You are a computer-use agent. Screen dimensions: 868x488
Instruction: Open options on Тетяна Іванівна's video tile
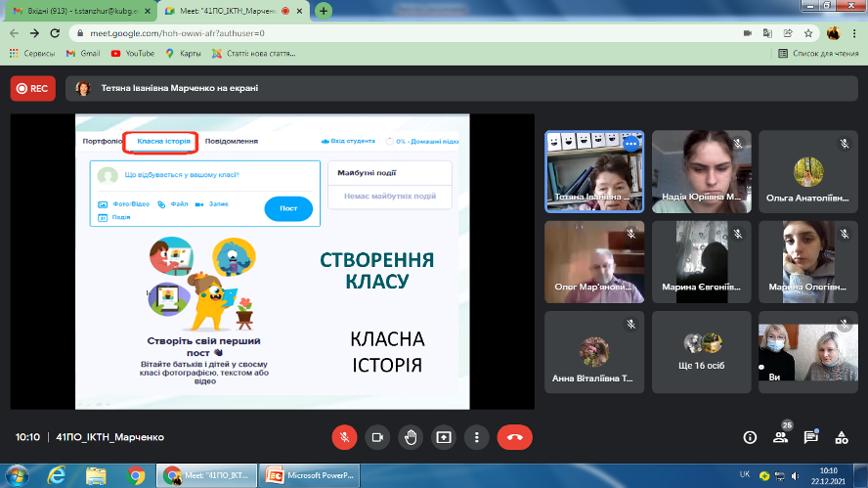pyautogui.click(x=630, y=144)
